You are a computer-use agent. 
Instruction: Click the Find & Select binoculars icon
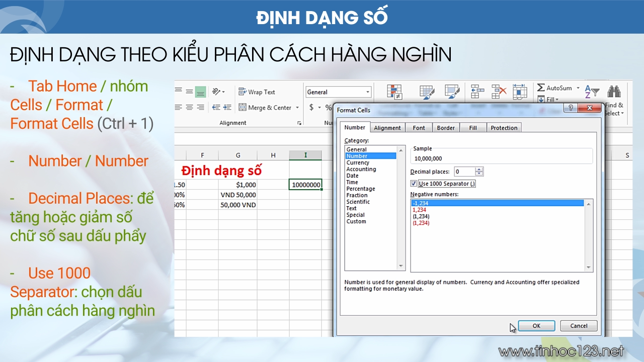pos(614,92)
